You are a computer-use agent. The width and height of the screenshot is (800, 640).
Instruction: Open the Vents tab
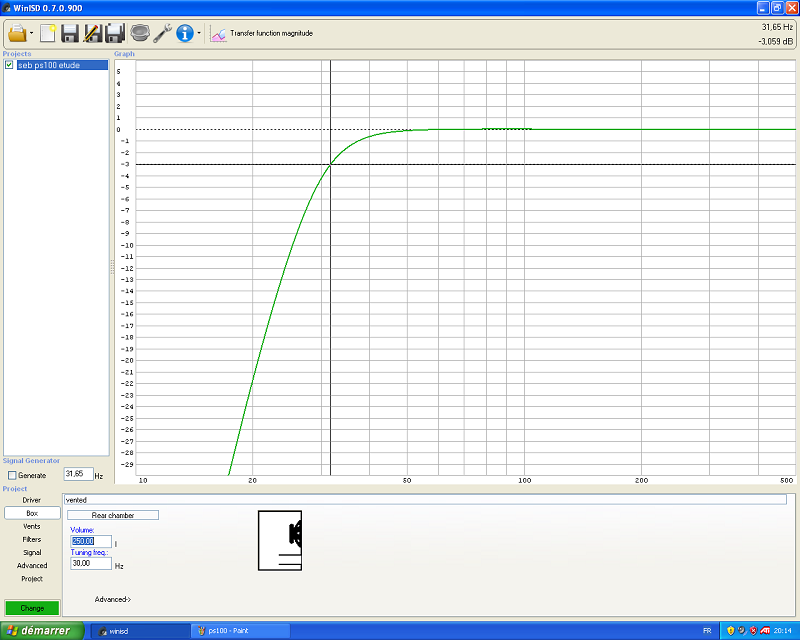[x=32, y=526]
